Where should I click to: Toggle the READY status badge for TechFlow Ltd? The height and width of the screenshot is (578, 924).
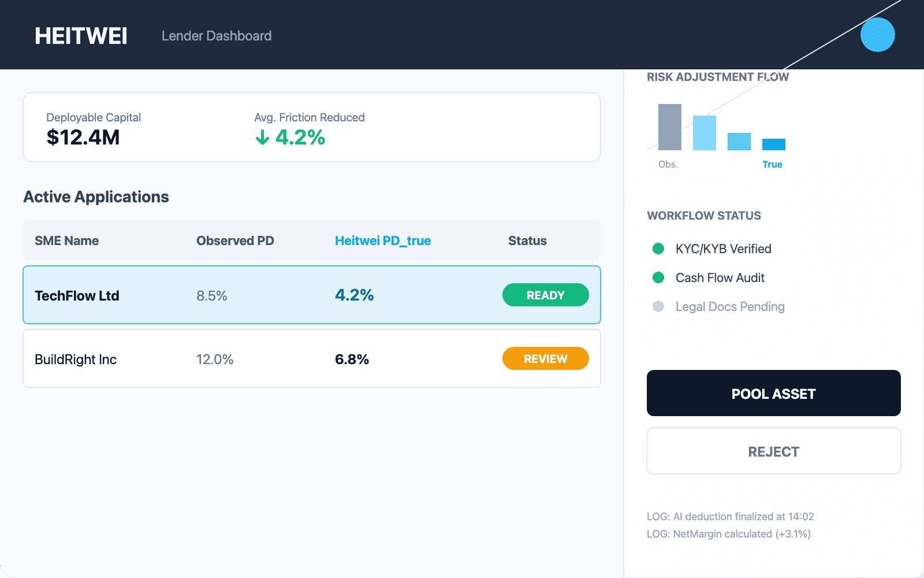coord(545,295)
